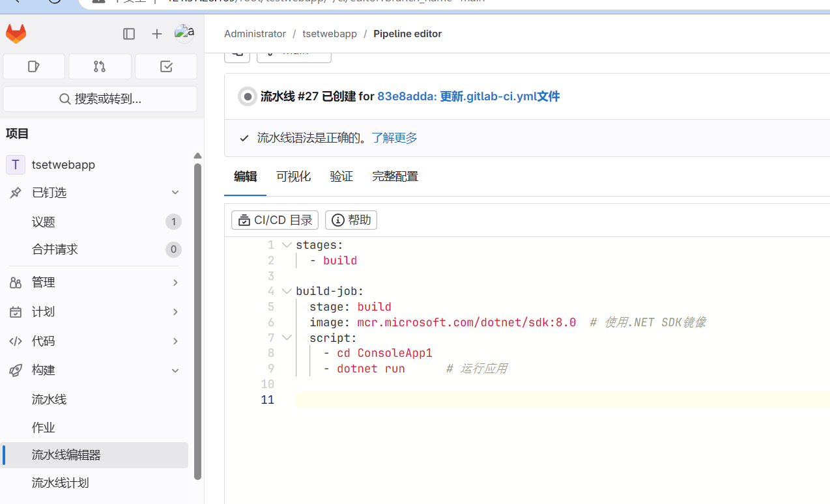Click the stage: build line text
The height and width of the screenshot is (504, 830).
[351, 307]
